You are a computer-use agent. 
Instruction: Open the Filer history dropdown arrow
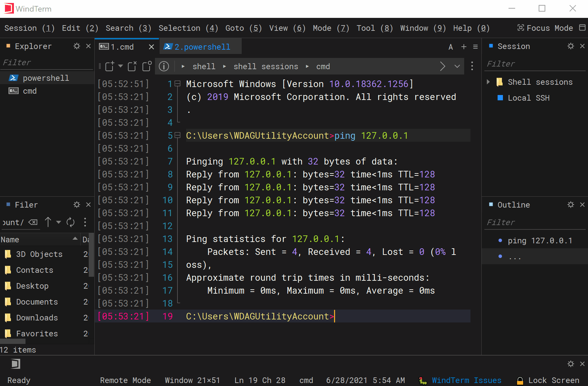point(59,222)
